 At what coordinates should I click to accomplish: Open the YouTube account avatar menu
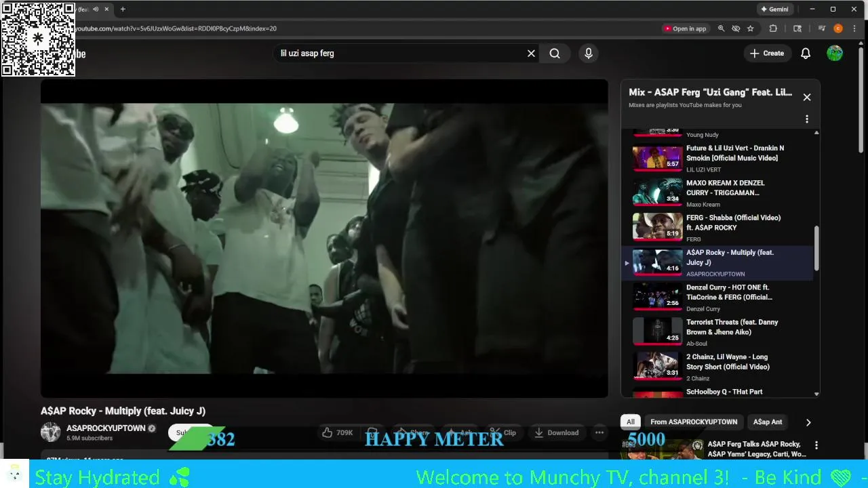(835, 54)
